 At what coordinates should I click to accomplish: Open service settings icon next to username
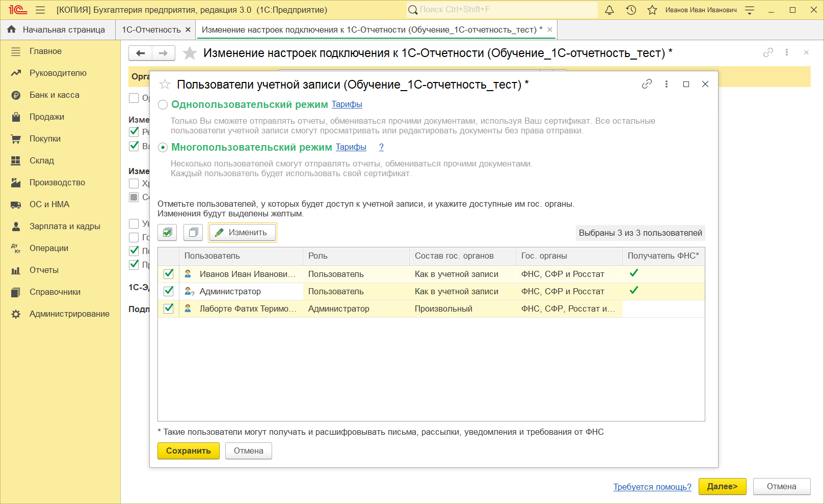[750, 10]
